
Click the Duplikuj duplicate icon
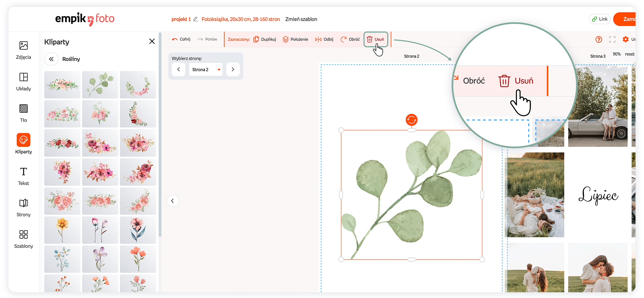pos(256,39)
